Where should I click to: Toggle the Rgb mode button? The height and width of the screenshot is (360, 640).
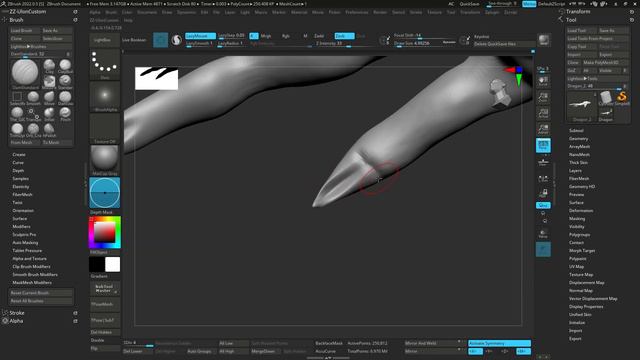(x=286, y=36)
